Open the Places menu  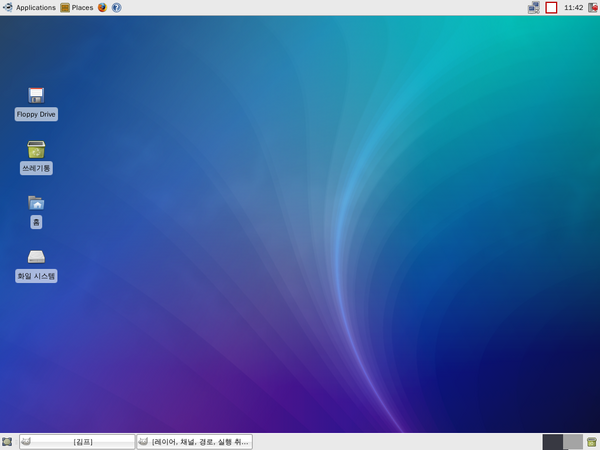point(76,7)
